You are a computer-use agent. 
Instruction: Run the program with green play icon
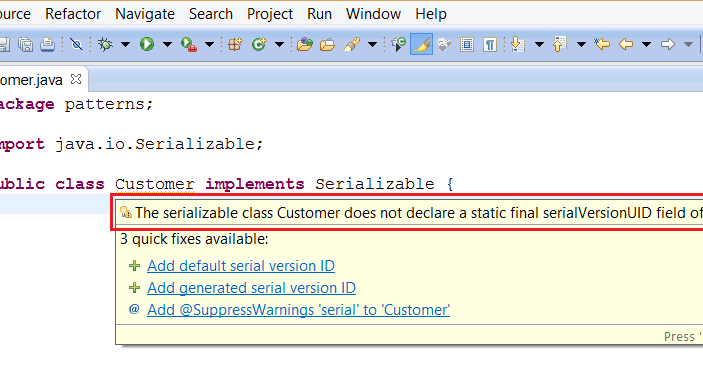click(147, 44)
